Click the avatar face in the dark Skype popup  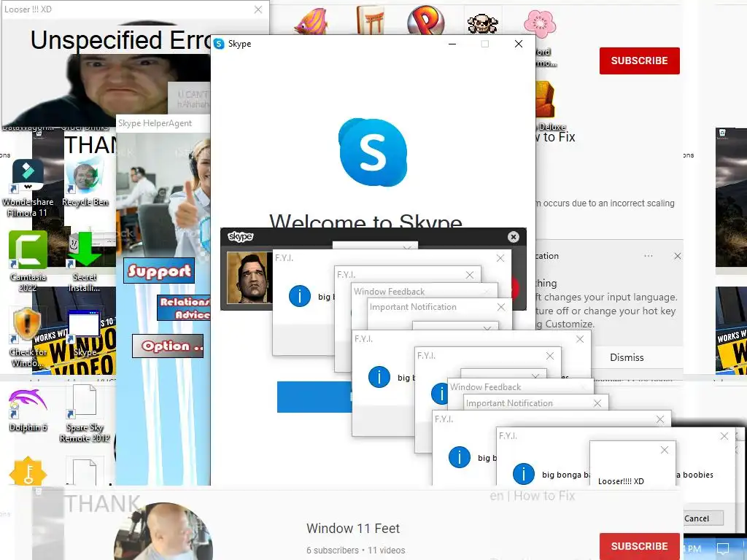coord(249,278)
